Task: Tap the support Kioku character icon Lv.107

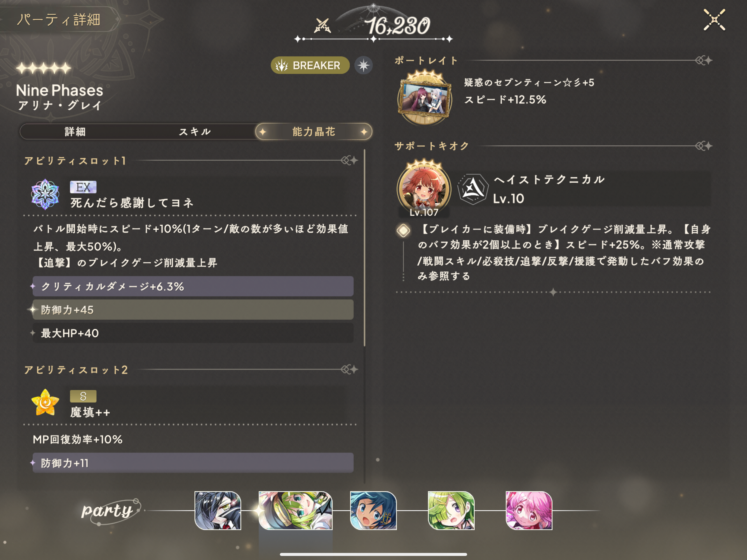Action: [424, 188]
